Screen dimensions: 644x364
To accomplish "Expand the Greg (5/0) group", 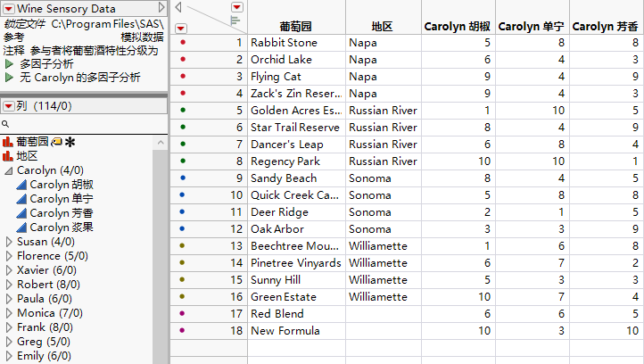I will point(9,342).
